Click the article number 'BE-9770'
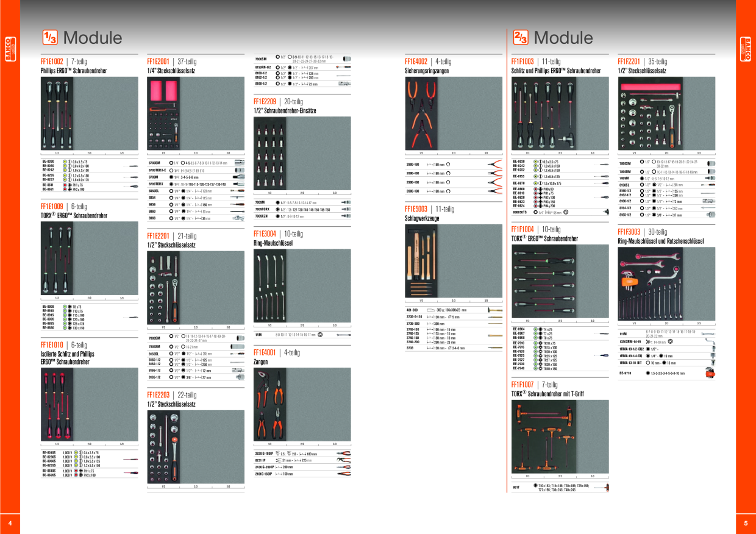 coord(625,372)
